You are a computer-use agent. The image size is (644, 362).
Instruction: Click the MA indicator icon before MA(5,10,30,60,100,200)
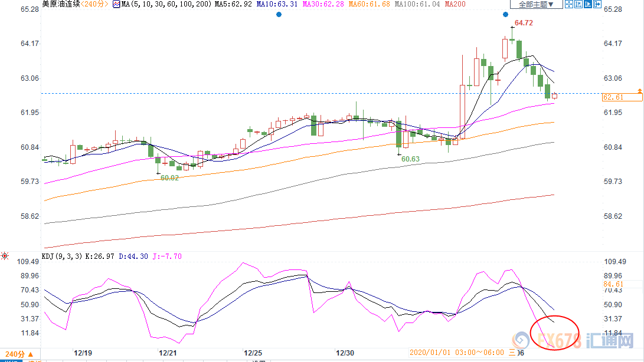click(x=116, y=5)
